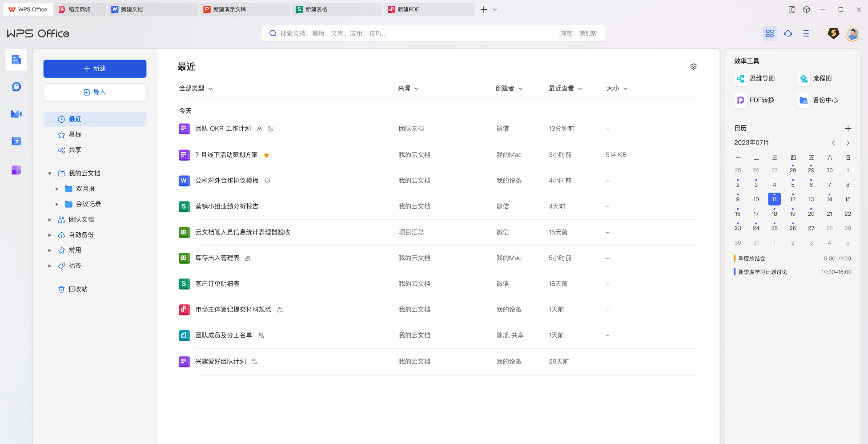Open the 全部类型 filter dropdown
The height and width of the screenshot is (444, 868).
pos(195,88)
